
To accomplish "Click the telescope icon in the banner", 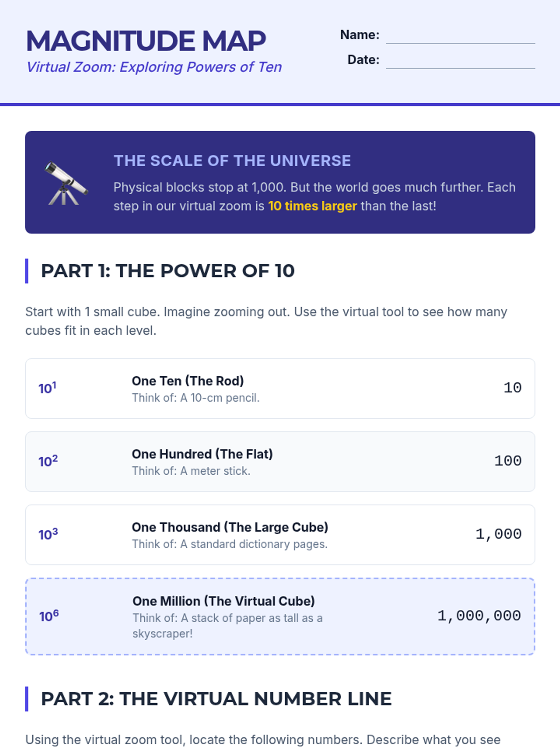I will (x=65, y=183).
